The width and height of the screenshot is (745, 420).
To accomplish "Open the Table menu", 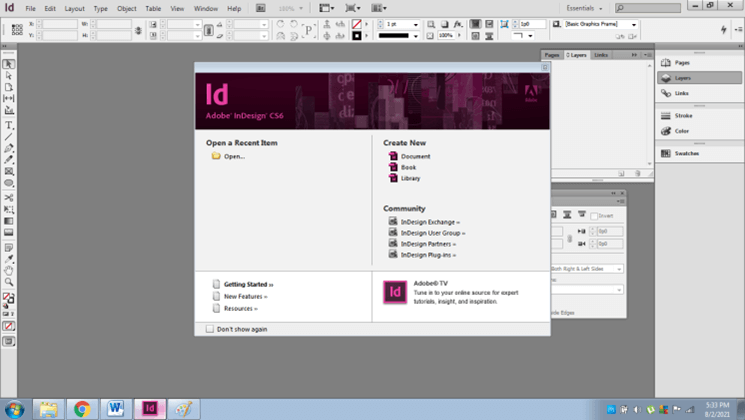I will point(153,9).
